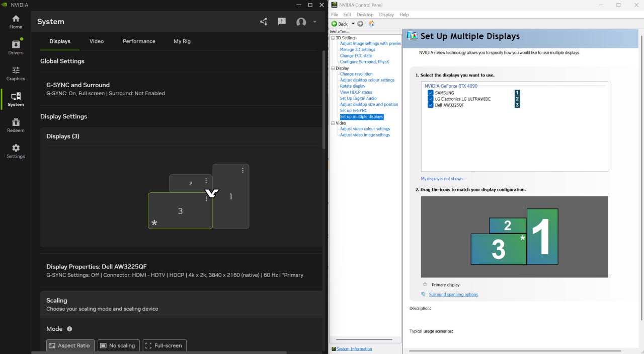The image size is (644, 354).
Task: Open Configure Surround, PhysX task
Action: pos(364,62)
